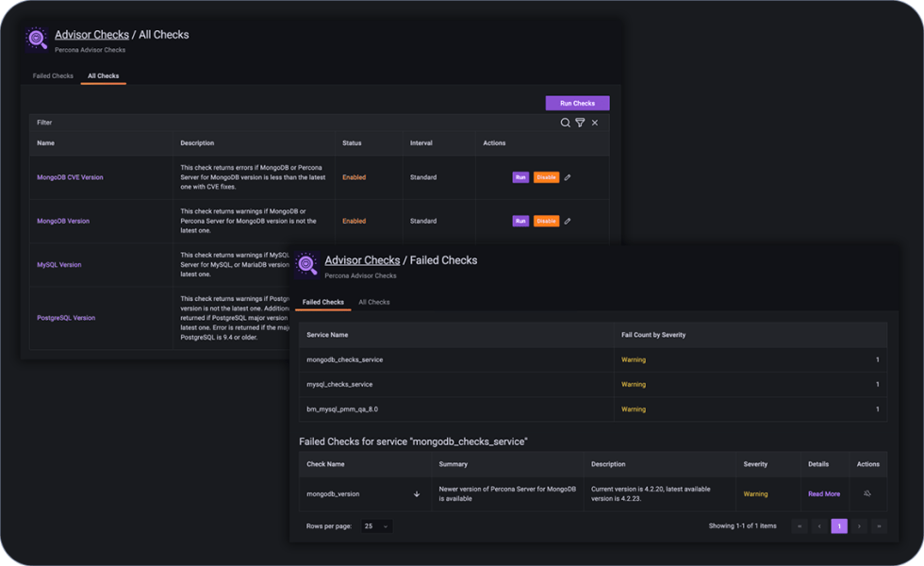Open the search in the checks filter bar

pyautogui.click(x=566, y=123)
